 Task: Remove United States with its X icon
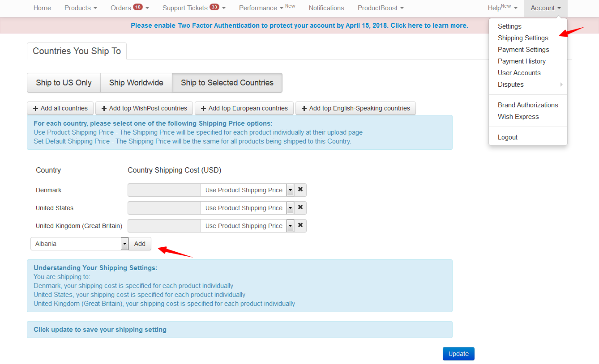[300, 207]
